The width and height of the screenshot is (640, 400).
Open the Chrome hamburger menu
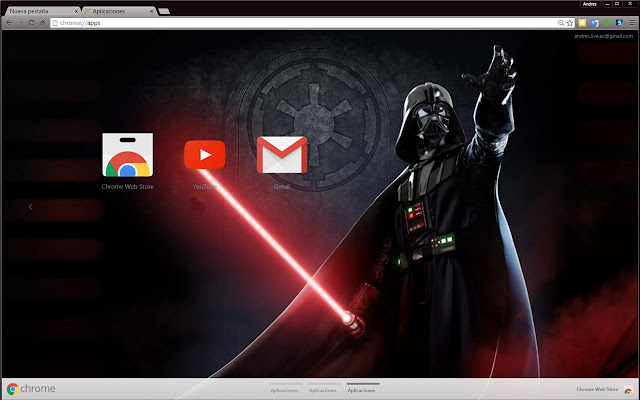pyautogui.click(x=632, y=23)
